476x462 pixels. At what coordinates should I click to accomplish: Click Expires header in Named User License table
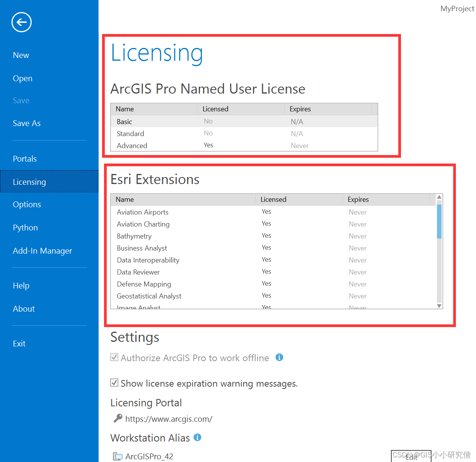(328, 109)
